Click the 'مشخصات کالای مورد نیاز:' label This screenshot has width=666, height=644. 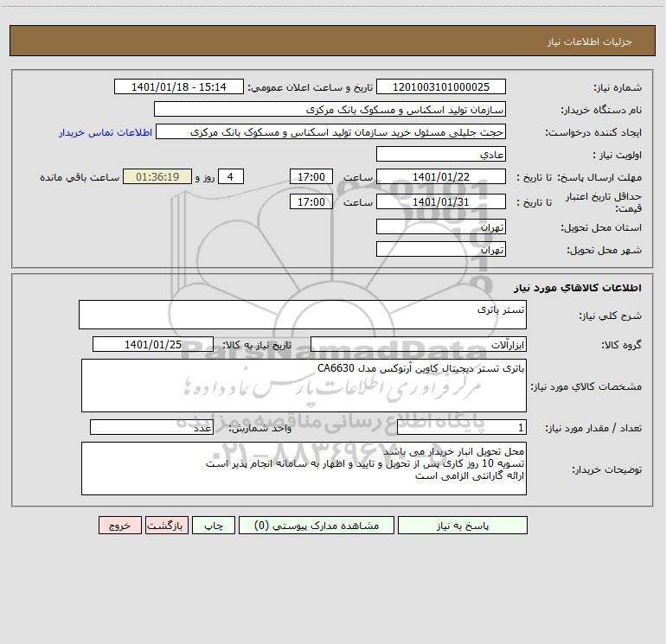[586, 386]
